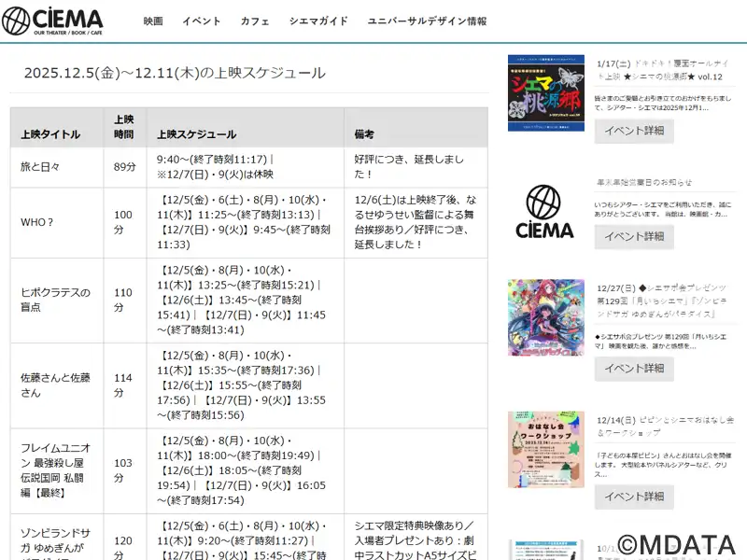Open the colorful anime event thumbnail
The width and height of the screenshot is (747, 560).
(x=545, y=317)
